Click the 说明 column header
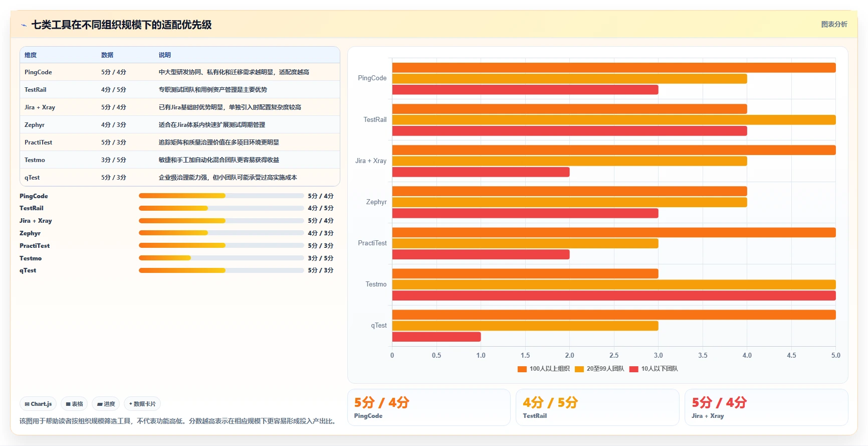 tap(165, 55)
